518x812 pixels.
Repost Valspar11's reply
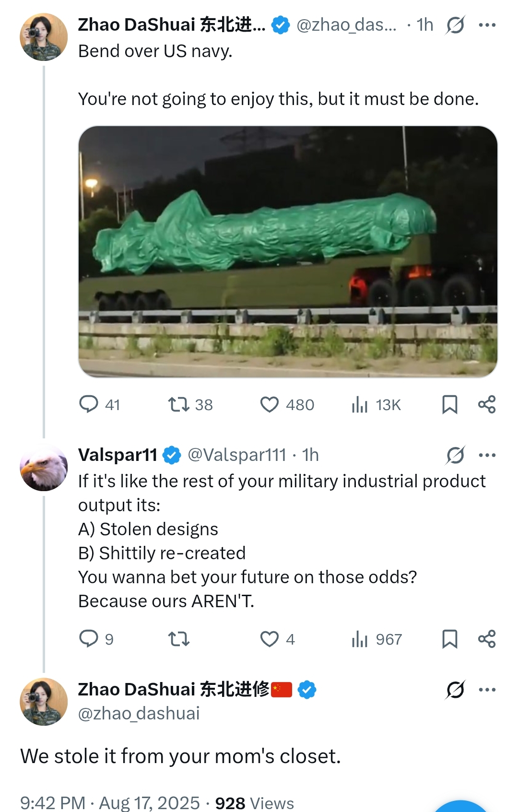point(178,639)
